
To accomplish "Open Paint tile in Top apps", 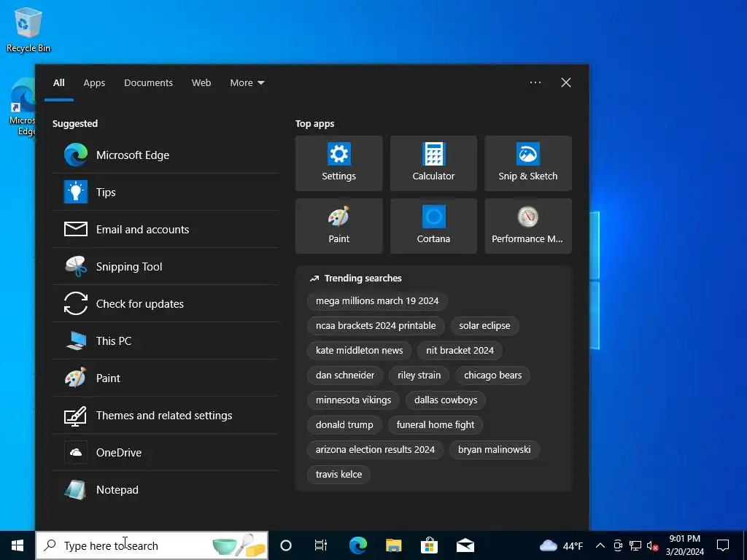I will 338,226.
